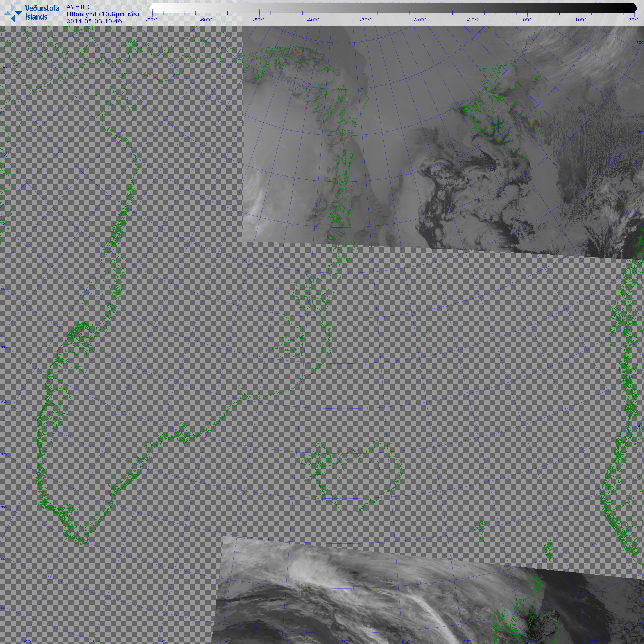Click the -50°C label on temperature scale
The height and width of the screenshot is (644, 644).
(259, 20)
